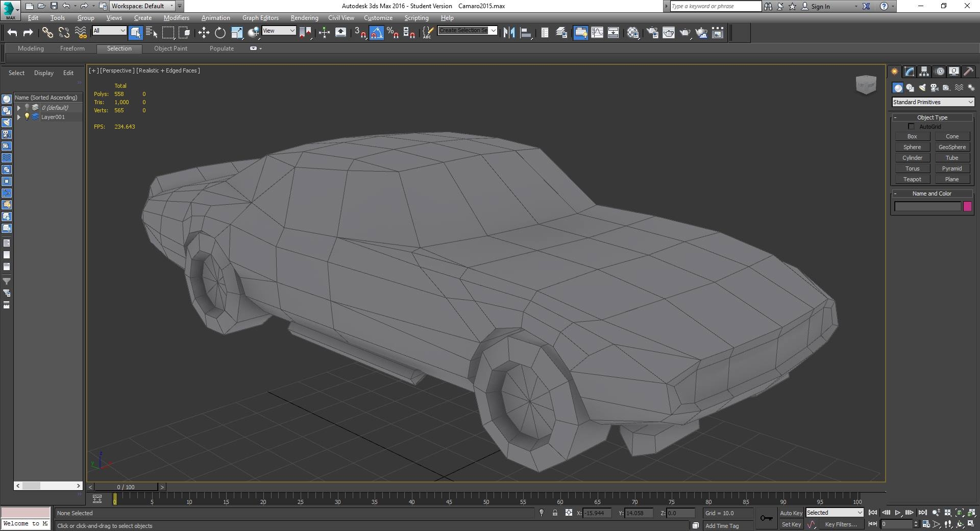Toggle the Layer Explorer button
980x531 pixels.
click(561, 33)
